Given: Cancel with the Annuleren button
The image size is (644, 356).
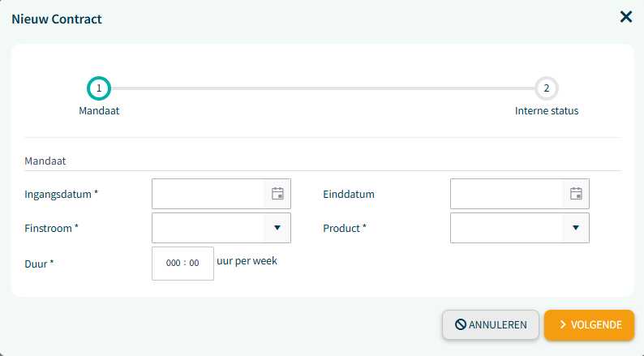Looking at the screenshot, I should click(491, 325).
